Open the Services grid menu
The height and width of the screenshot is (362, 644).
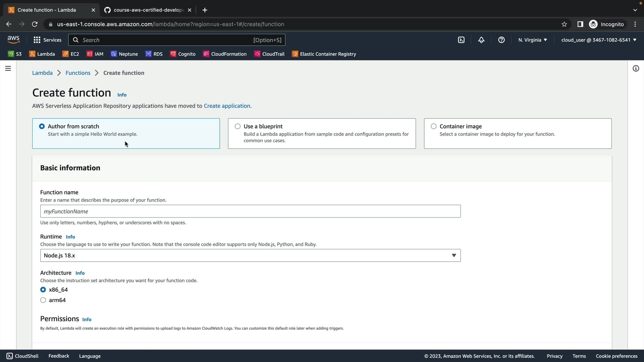[47, 40]
